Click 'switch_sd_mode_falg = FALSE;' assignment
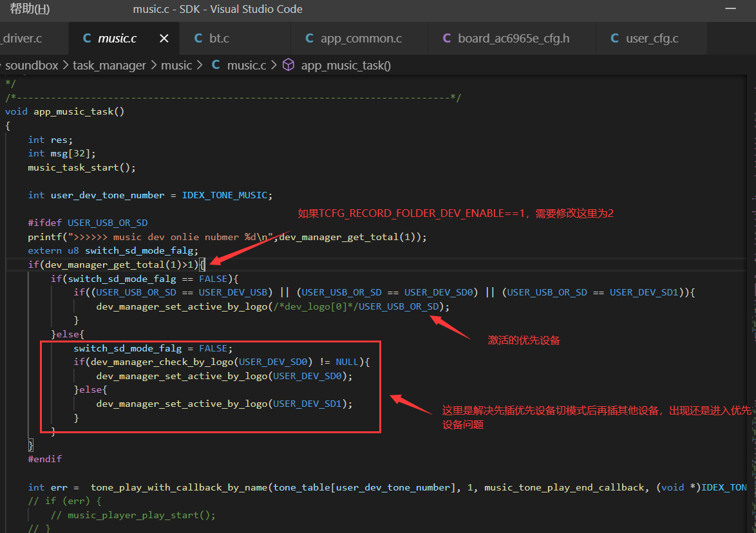 [x=153, y=348]
